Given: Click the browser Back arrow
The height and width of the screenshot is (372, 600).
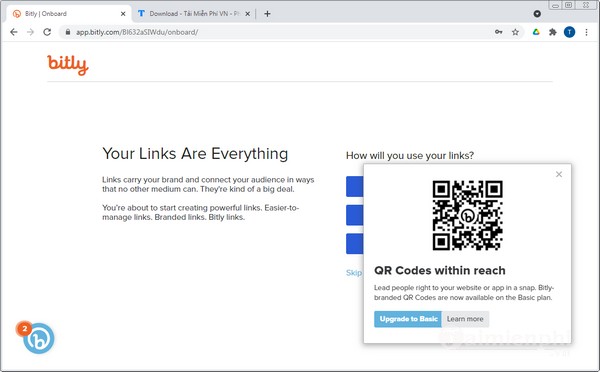Looking at the screenshot, I should pos(14,32).
